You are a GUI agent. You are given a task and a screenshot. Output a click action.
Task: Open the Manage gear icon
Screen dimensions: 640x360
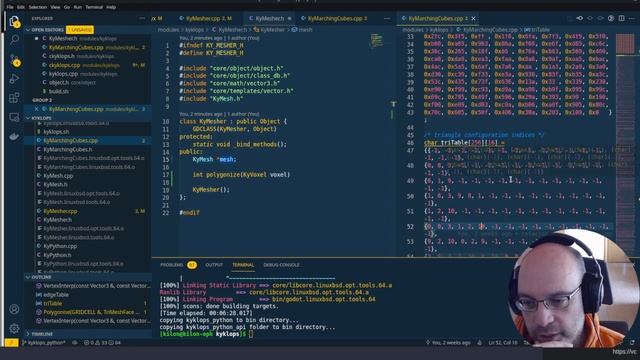[x=14, y=328]
